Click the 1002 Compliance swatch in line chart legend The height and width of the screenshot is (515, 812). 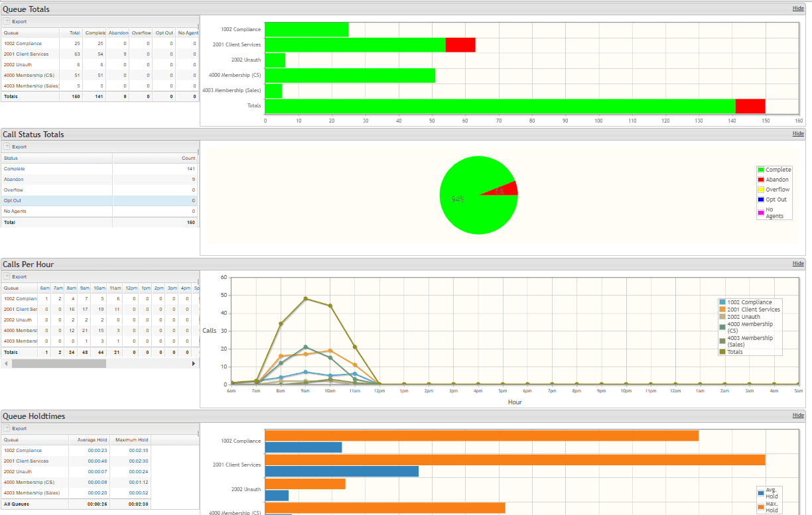tap(722, 302)
